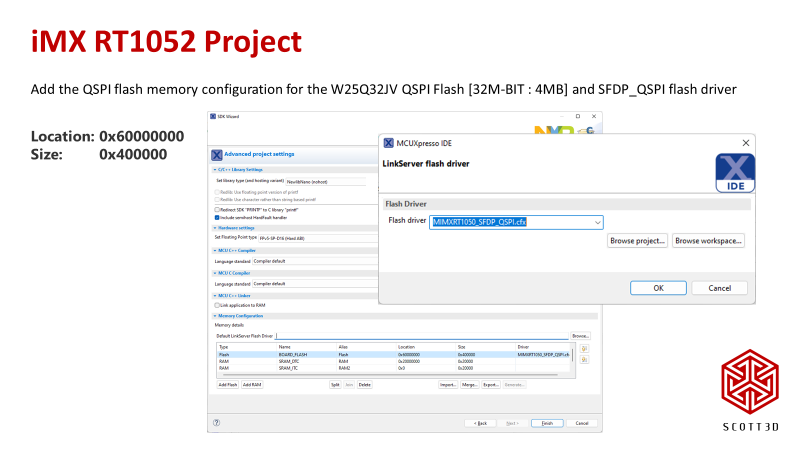Click the Name column header
This screenshot has height=450, width=800.
284,347
